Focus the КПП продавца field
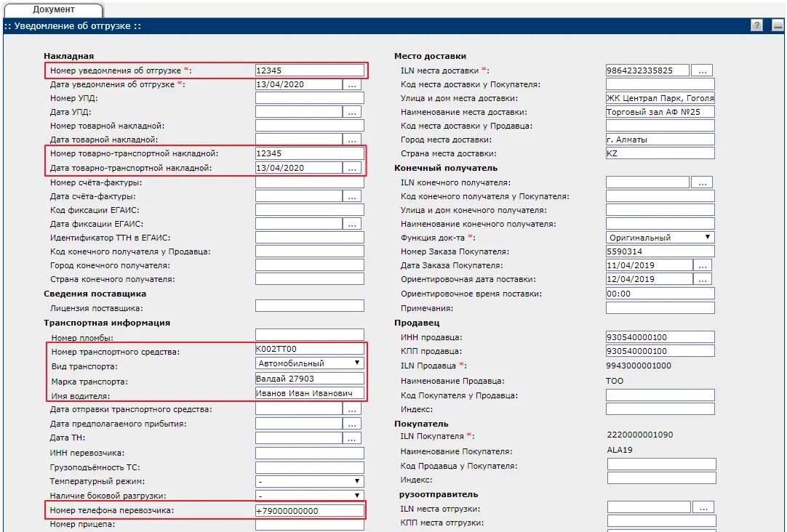 (x=660, y=351)
